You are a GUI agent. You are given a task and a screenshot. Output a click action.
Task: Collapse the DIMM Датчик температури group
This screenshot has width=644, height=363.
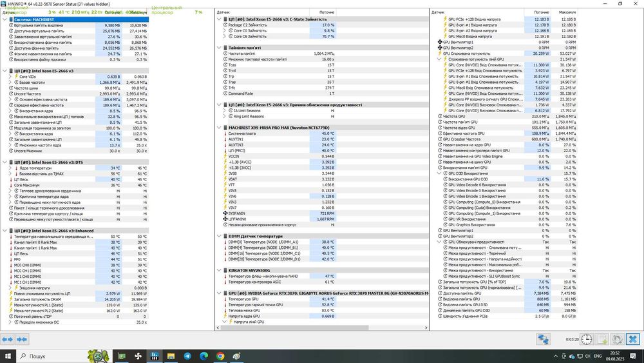click(220, 237)
